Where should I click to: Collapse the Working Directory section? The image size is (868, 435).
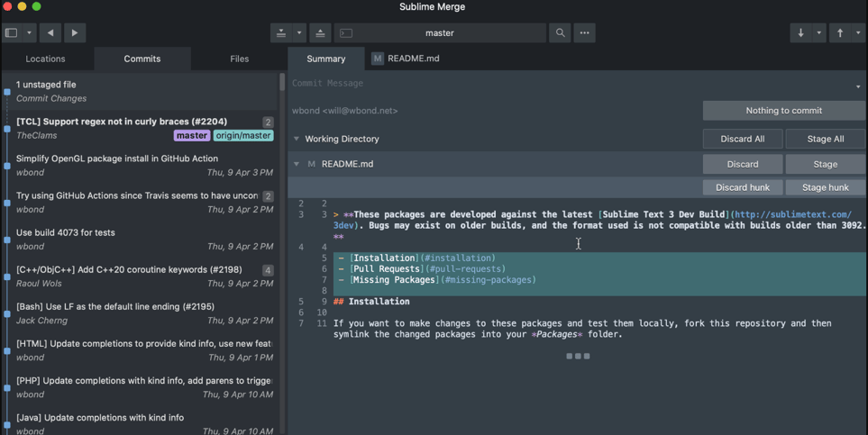(297, 139)
